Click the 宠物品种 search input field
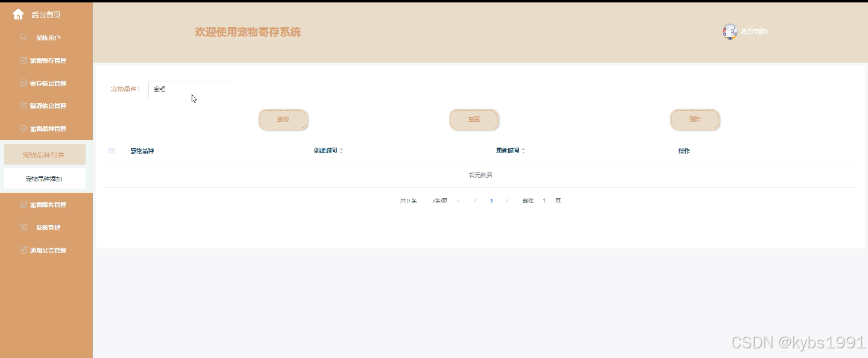 (189, 89)
